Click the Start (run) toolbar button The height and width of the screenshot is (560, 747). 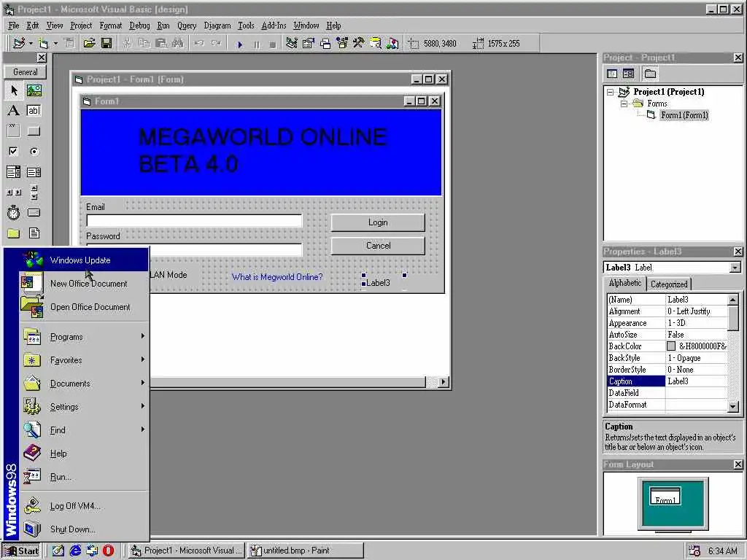(x=240, y=44)
